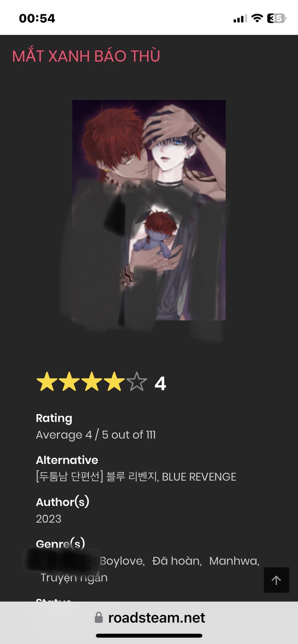Open the 2023 link under Author(s)

click(49, 519)
